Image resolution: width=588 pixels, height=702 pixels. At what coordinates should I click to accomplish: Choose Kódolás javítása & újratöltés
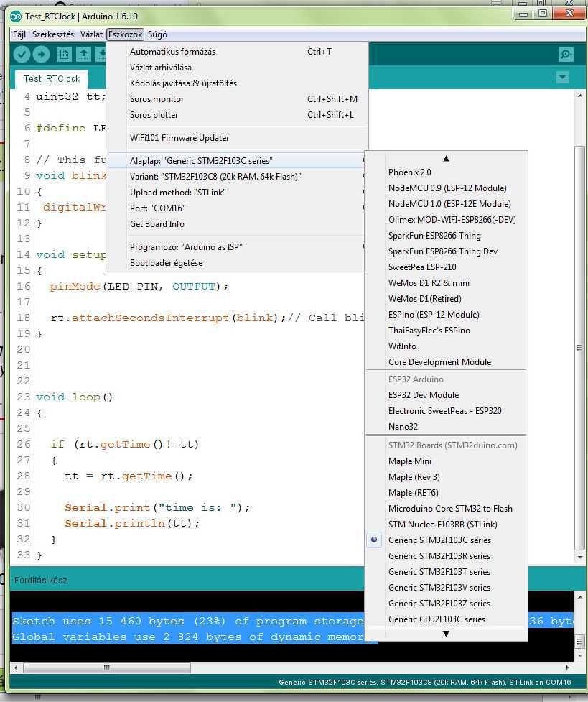tap(236, 83)
